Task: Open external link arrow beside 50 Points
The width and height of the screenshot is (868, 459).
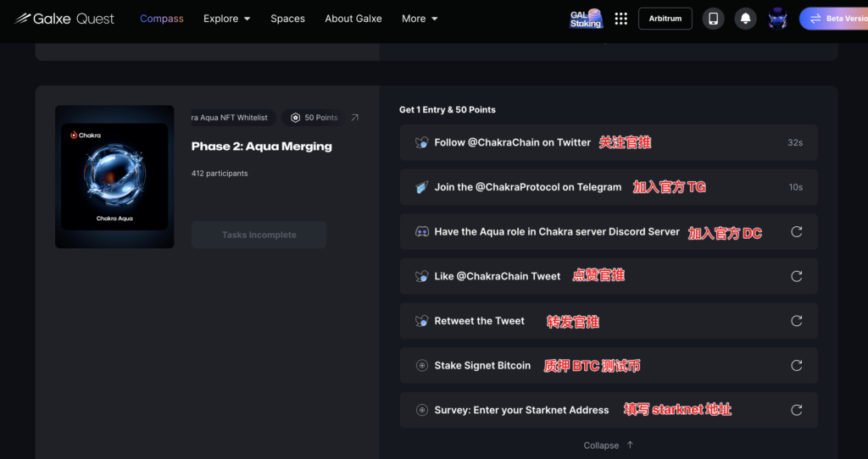Action: click(x=354, y=118)
